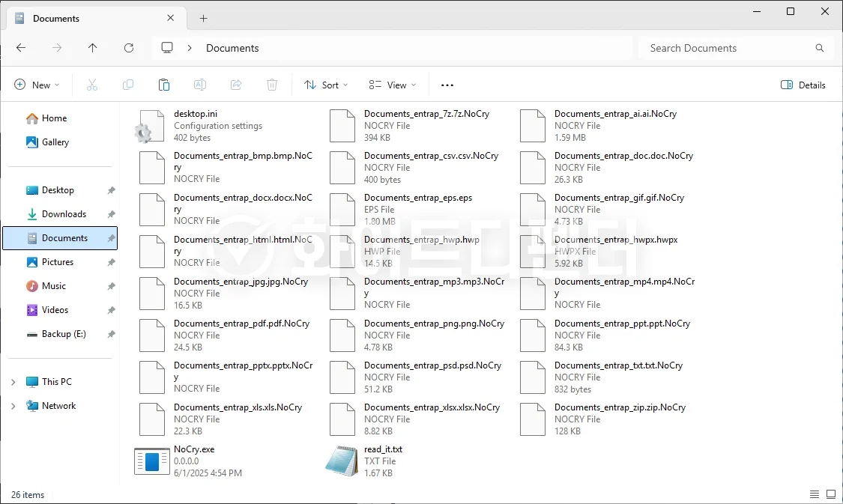Open the New item dropdown
The height and width of the screenshot is (504, 843).
[x=37, y=85]
